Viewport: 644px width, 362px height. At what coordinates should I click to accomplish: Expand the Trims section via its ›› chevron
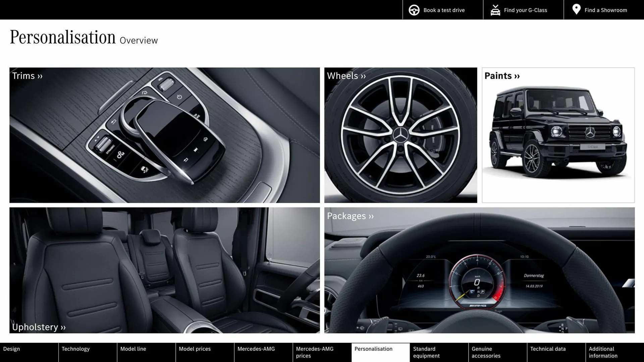coord(39,76)
